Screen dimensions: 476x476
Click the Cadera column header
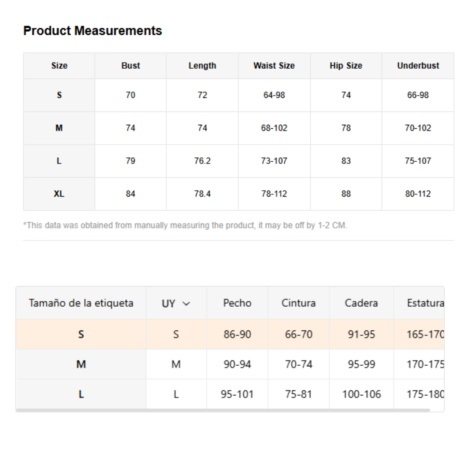361,303
